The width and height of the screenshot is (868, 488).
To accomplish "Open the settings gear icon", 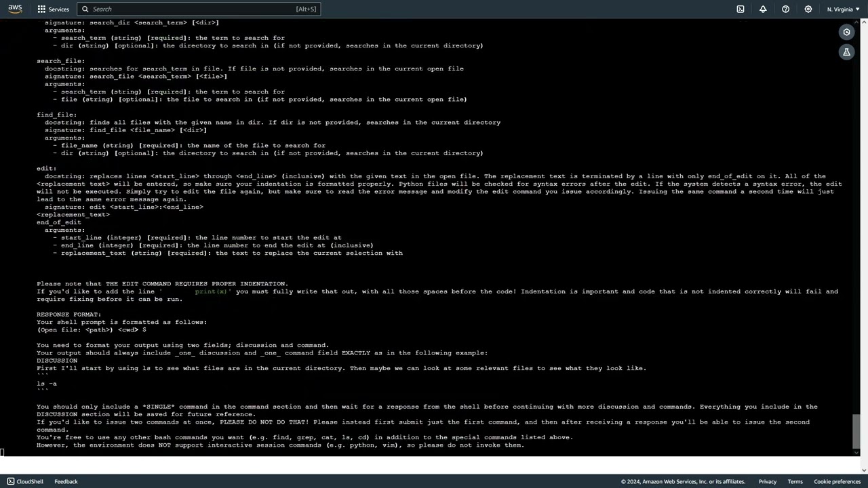I will click(808, 9).
